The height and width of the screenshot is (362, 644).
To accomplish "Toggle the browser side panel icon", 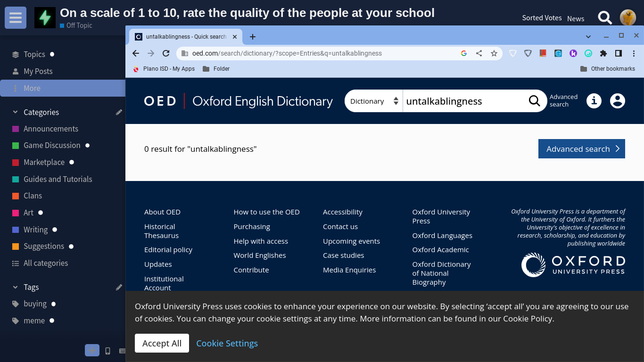I will (x=619, y=53).
